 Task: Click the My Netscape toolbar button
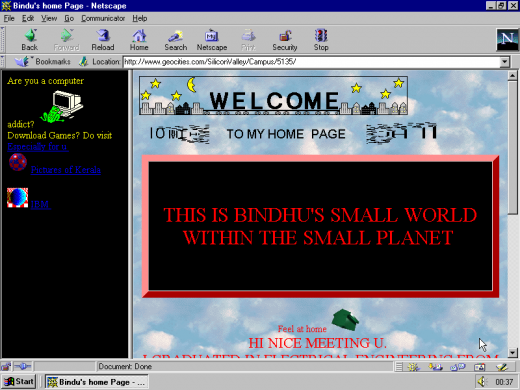pos(212,40)
